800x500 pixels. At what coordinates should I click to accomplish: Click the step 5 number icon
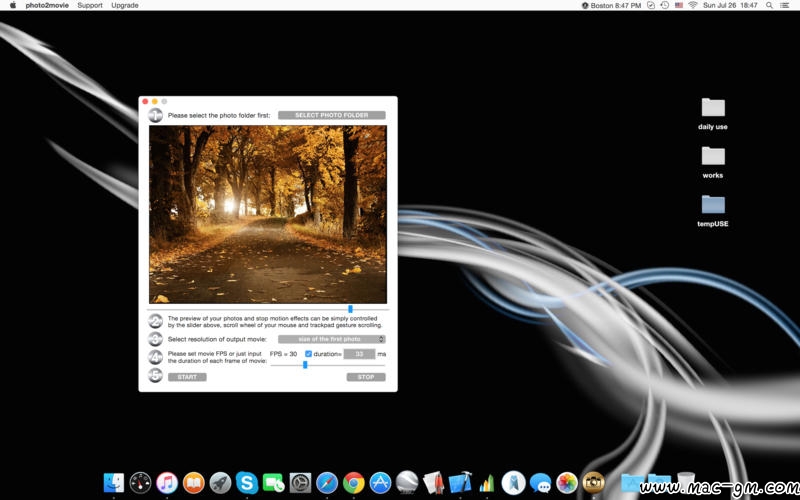(x=155, y=376)
